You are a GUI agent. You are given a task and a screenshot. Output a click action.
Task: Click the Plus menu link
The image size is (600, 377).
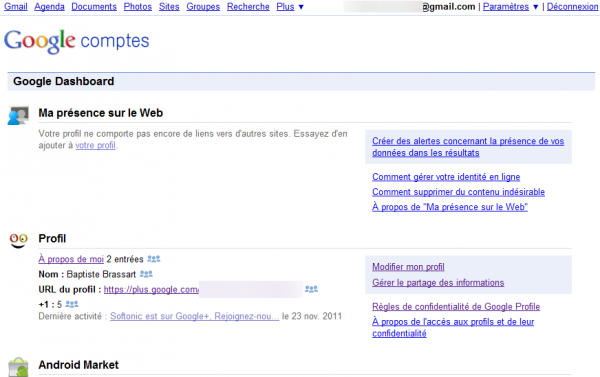285,7
